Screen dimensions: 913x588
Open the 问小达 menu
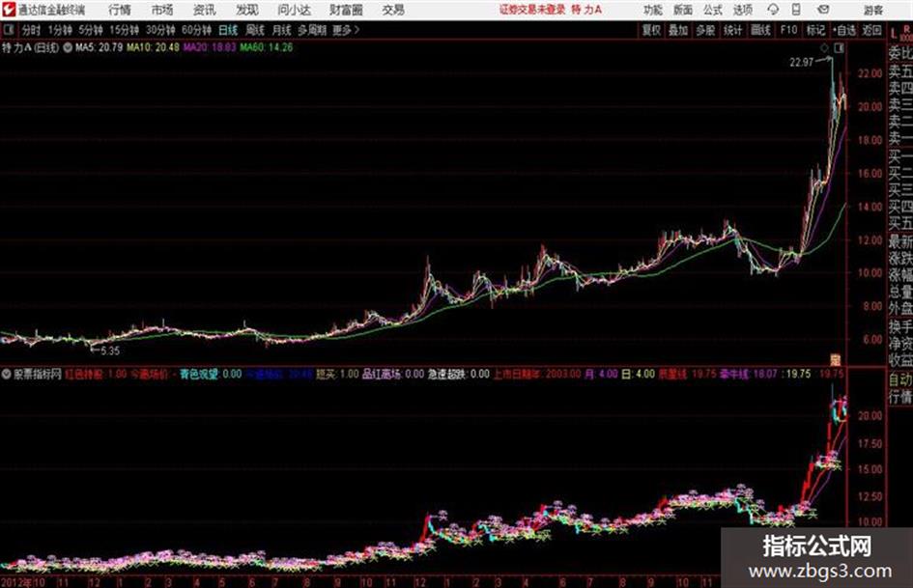294,10
